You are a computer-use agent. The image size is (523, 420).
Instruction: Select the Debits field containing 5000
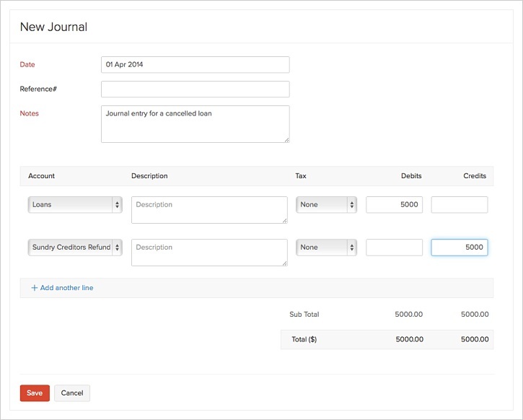coord(394,205)
